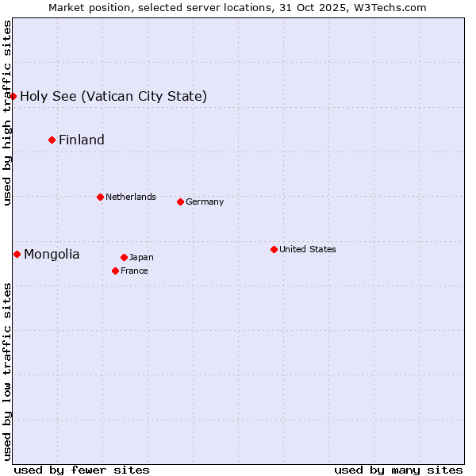Image resolution: width=476 pixels, height=476 pixels.
Task: Select the Germany red data point
Action: point(180,202)
